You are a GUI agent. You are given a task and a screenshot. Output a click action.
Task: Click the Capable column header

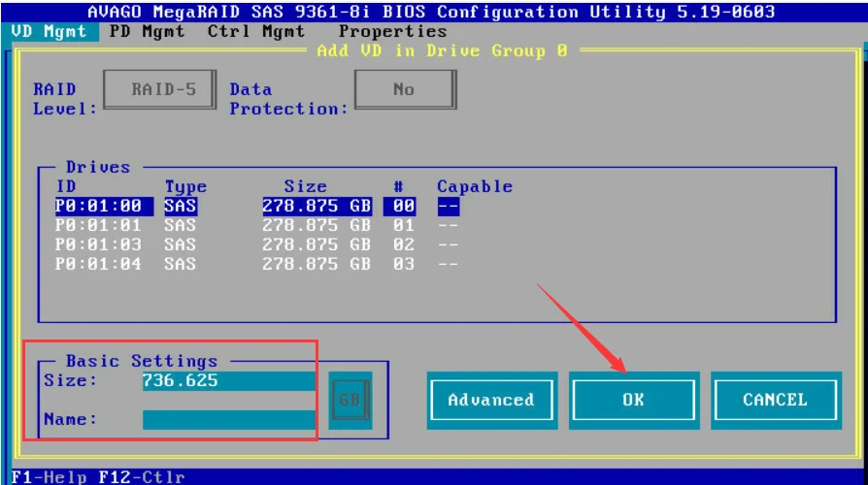(475, 187)
